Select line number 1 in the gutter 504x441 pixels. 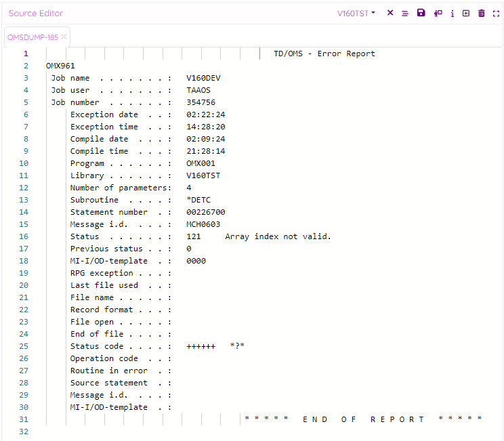coord(26,54)
